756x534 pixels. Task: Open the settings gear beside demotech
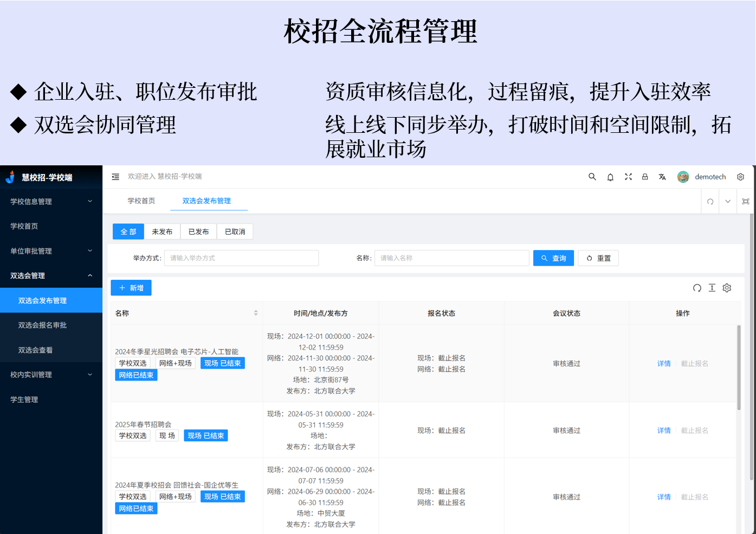pyautogui.click(x=740, y=177)
